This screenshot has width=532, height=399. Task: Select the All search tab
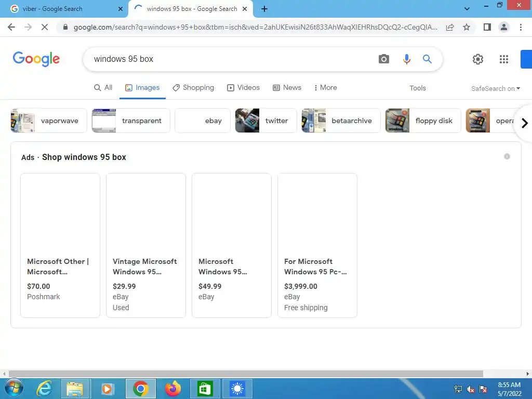[x=103, y=87]
